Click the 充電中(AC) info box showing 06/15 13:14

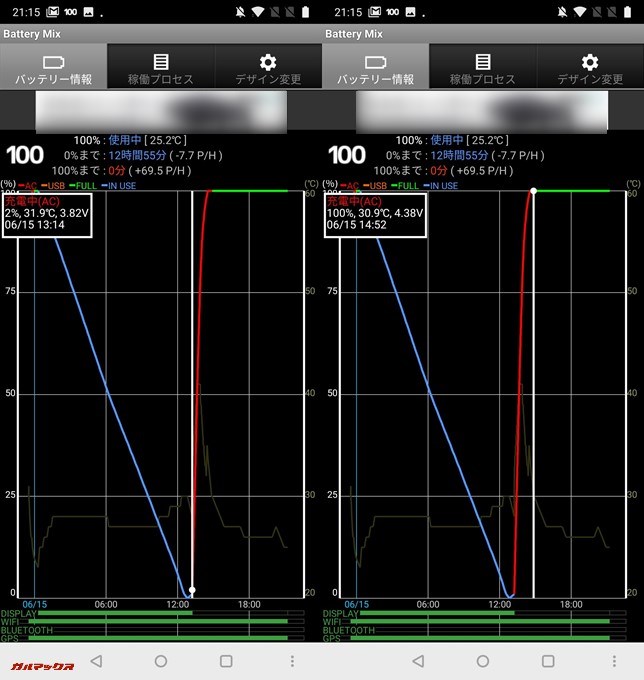(x=54, y=215)
